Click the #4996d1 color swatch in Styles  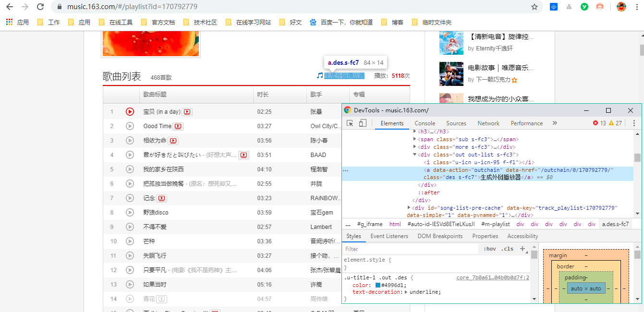coord(377,286)
